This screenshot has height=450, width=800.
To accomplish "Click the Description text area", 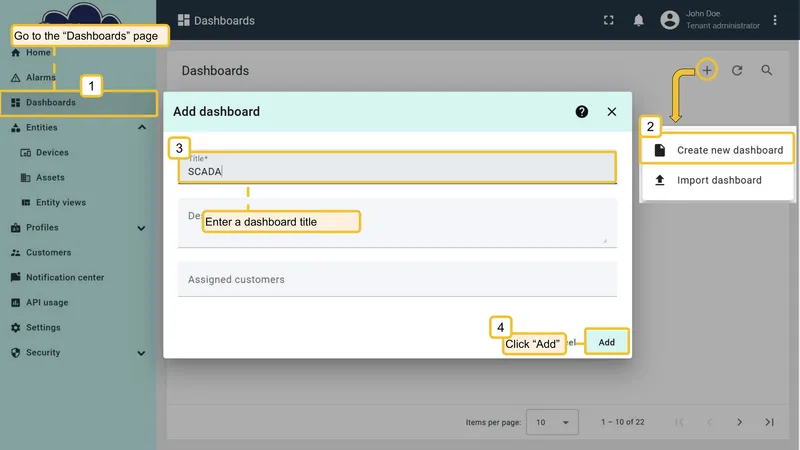I will pos(397,223).
